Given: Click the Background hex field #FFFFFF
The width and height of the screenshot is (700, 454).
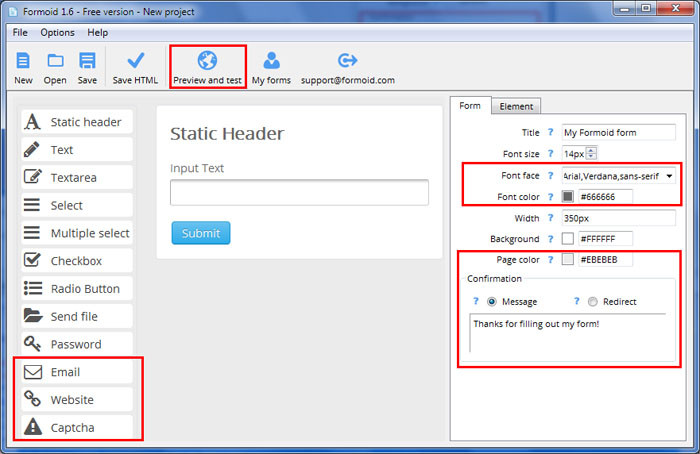Looking at the screenshot, I should click(605, 239).
